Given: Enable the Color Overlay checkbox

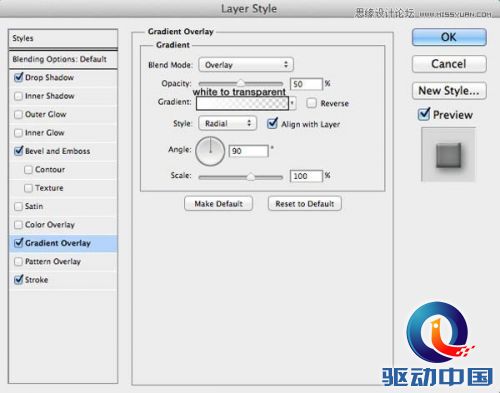Looking at the screenshot, I should coord(19,225).
